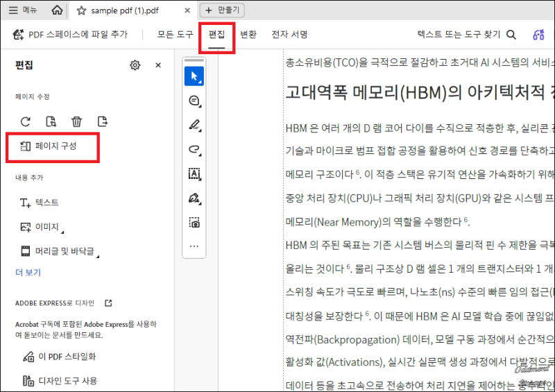Choose the comment note tool

(x=194, y=101)
